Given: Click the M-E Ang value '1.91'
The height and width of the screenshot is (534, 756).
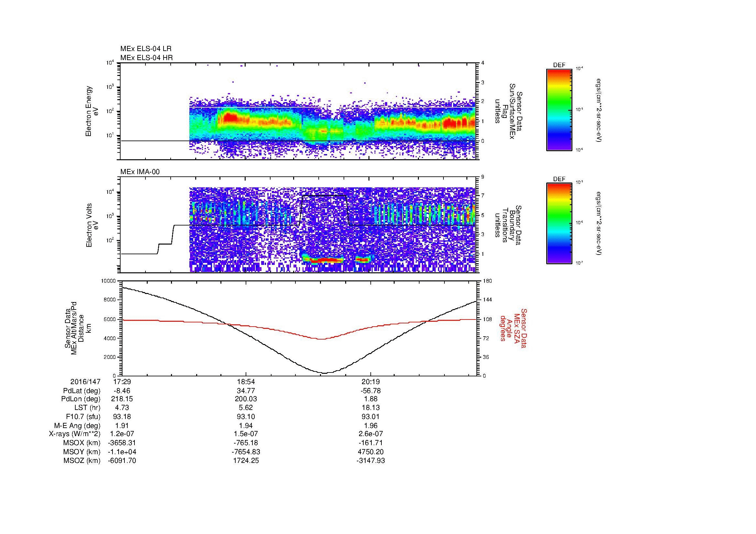Looking at the screenshot, I should click(x=122, y=425).
